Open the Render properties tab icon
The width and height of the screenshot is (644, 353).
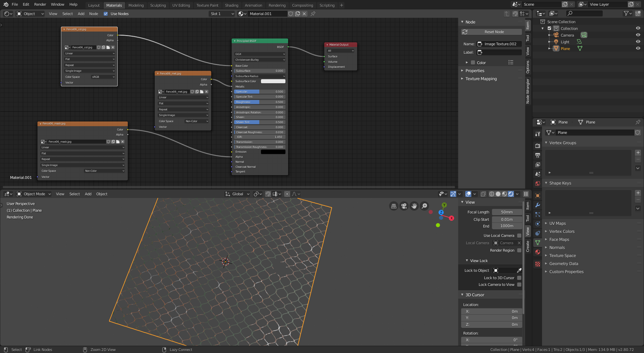tap(538, 146)
